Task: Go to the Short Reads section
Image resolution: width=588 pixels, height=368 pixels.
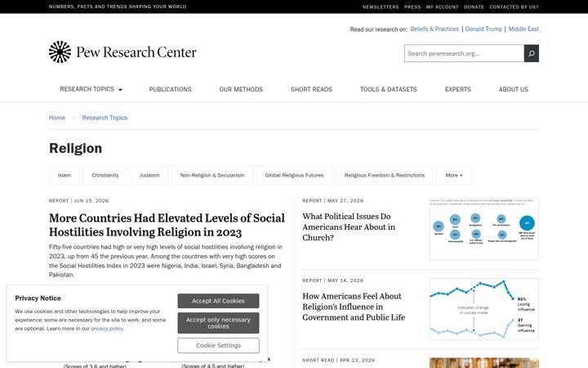Action: coord(311,89)
